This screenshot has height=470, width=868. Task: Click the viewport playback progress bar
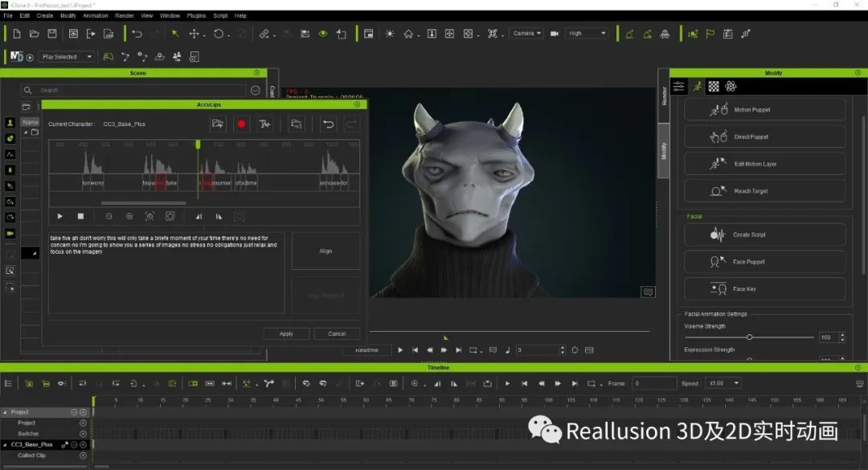coord(510,332)
